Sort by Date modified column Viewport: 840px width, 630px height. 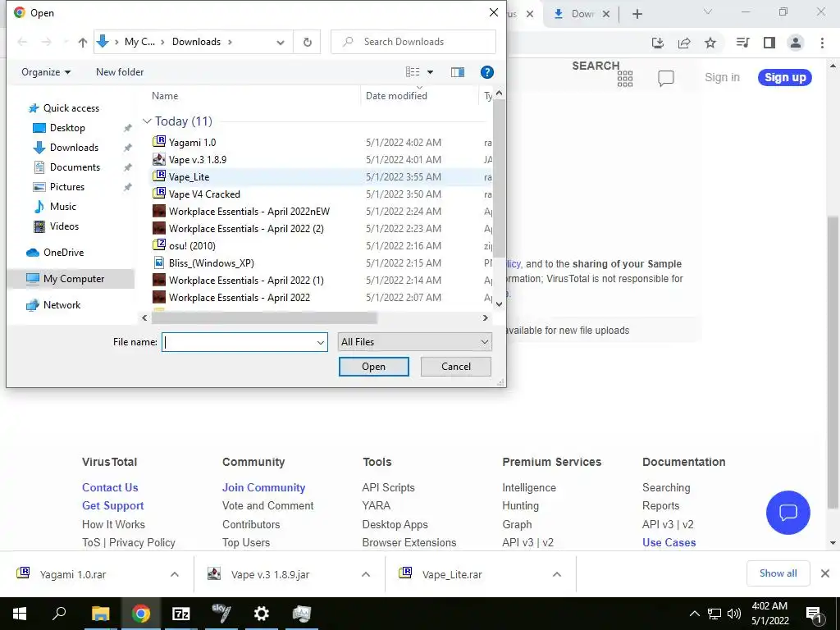[396, 96]
